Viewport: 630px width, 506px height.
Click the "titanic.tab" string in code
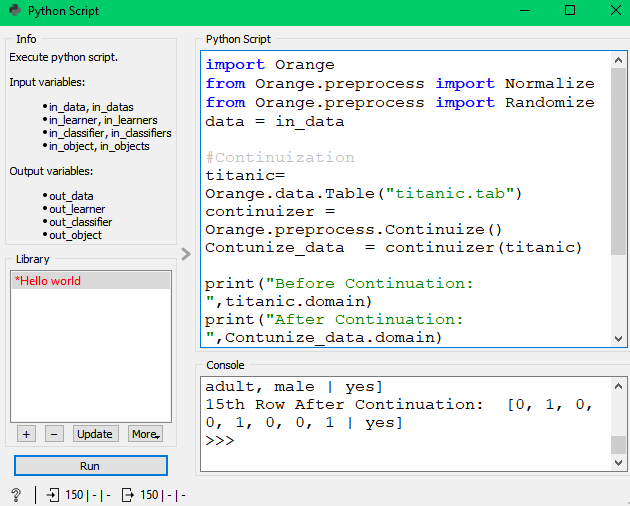(450, 194)
